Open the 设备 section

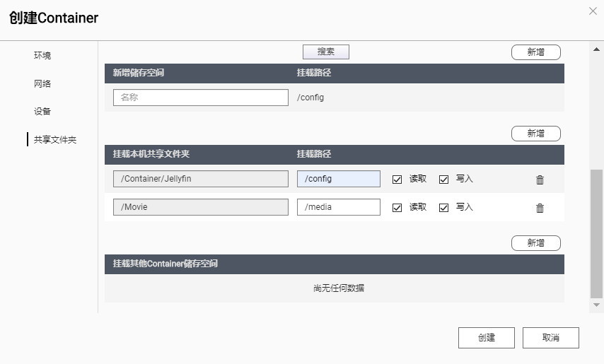[x=42, y=111]
